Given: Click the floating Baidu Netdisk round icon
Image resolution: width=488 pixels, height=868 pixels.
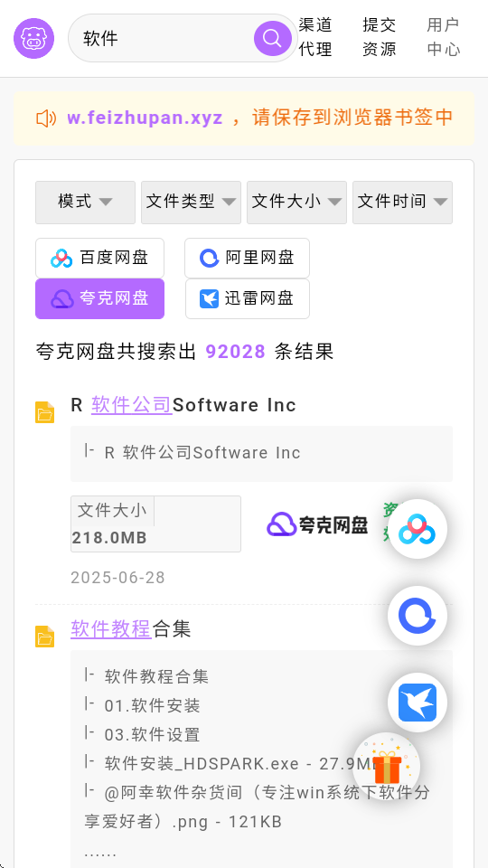Looking at the screenshot, I should 418,529.
